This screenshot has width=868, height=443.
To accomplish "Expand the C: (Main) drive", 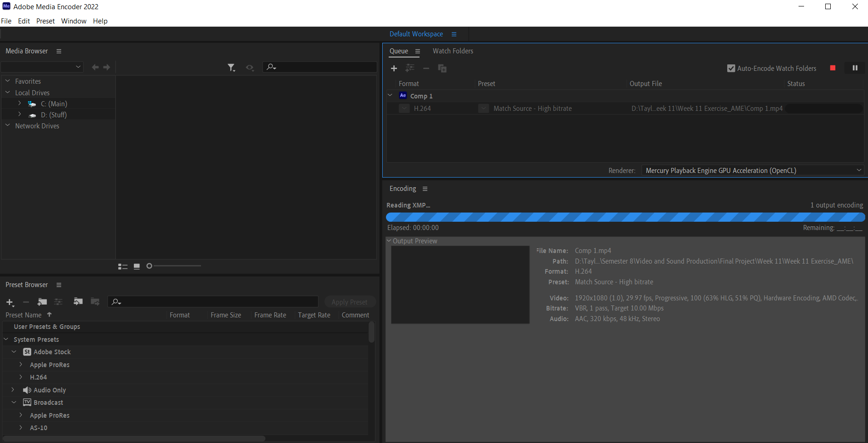I will pyautogui.click(x=19, y=104).
